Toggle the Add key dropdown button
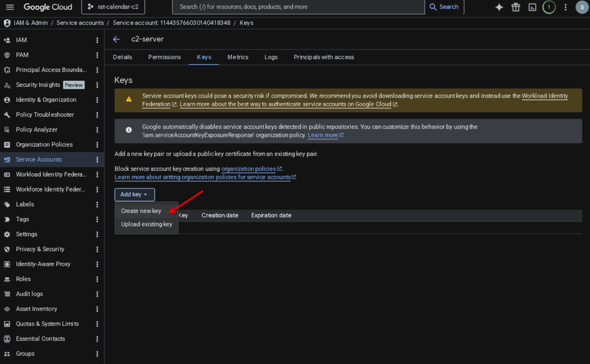This screenshot has width=590, height=364. pos(135,195)
